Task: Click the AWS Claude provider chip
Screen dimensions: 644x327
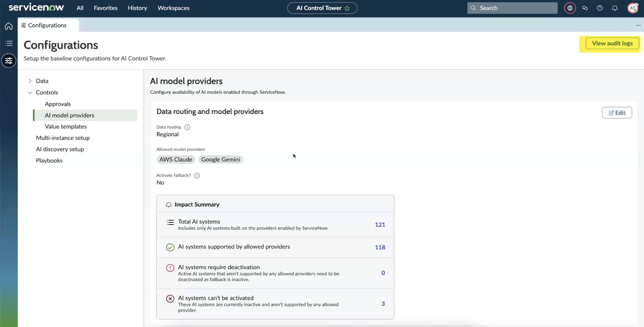Action: coord(176,160)
